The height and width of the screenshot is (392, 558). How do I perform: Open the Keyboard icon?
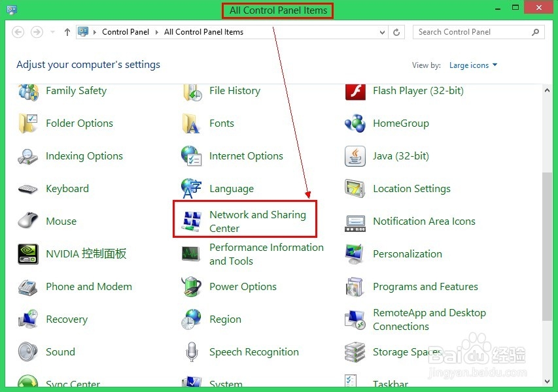click(27, 189)
